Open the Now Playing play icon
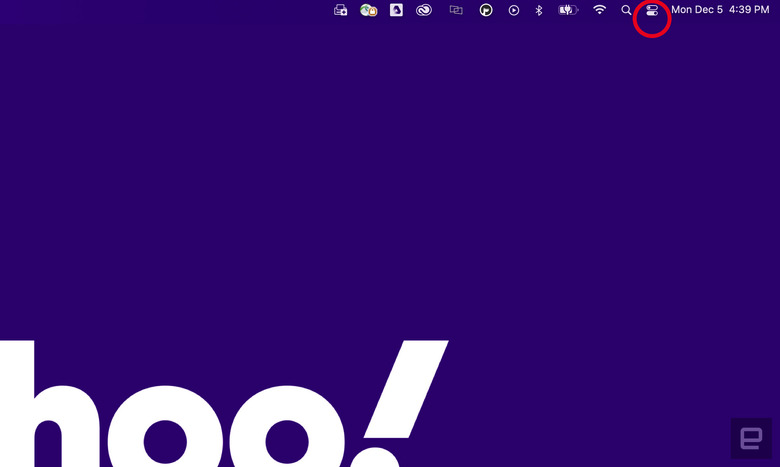 click(x=514, y=10)
